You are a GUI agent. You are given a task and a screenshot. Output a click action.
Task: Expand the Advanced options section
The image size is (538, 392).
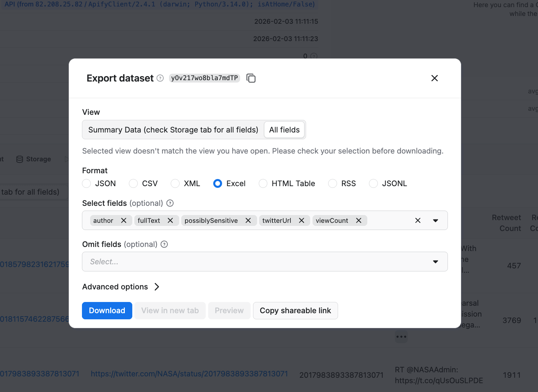pyautogui.click(x=121, y=287)
